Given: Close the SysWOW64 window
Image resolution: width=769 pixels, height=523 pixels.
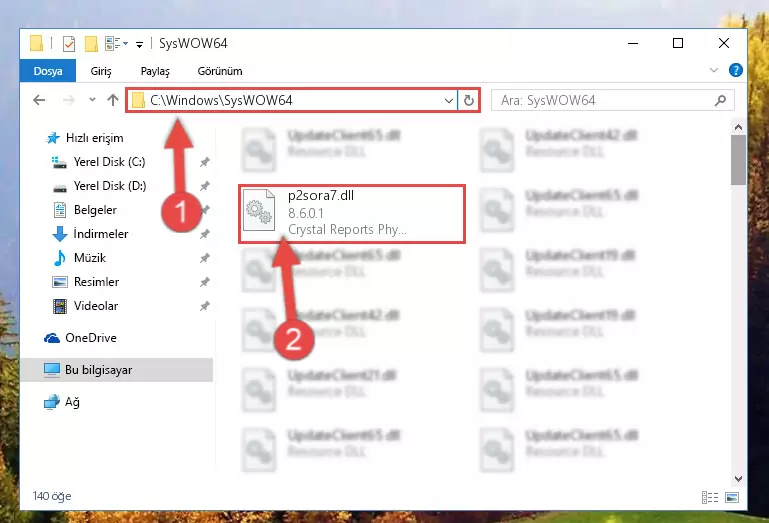Looking at the screenshot, I should 723,43.
